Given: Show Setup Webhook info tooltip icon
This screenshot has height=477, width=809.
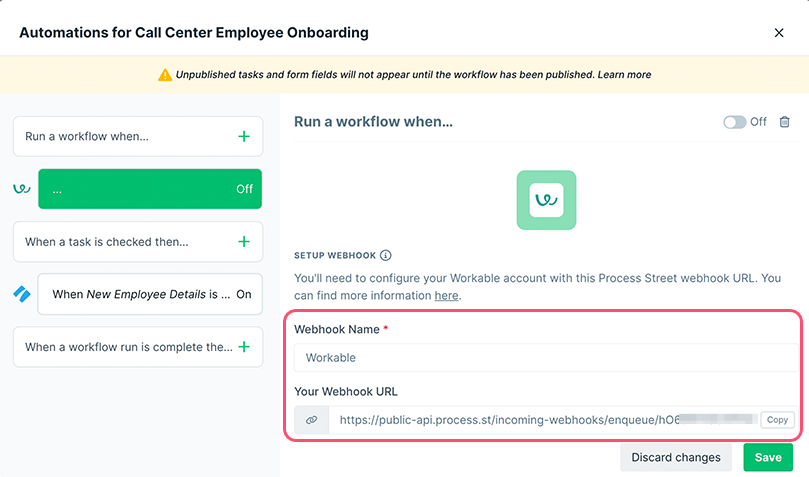Looking at the screenshot, I should [385, 255].
